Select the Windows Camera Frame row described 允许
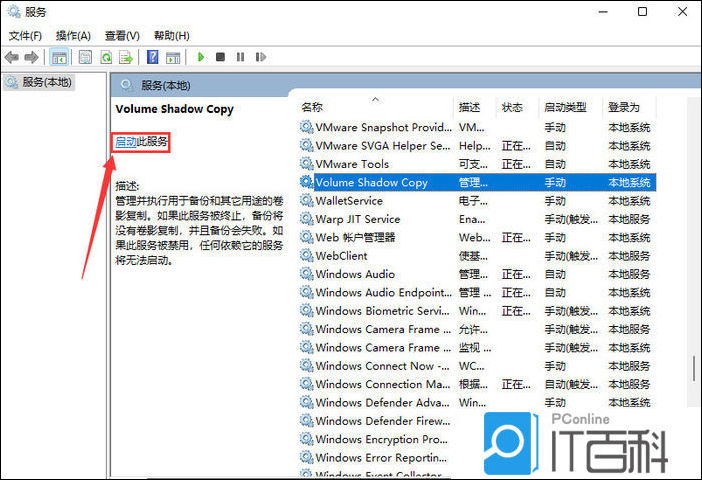 (477, 329)
